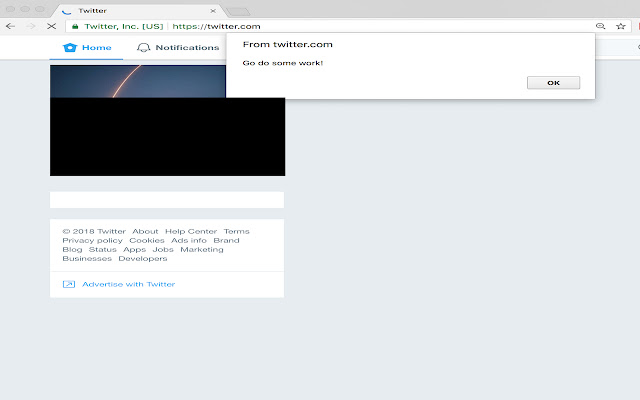Open the Apps footer link

[x=134, y=249]
